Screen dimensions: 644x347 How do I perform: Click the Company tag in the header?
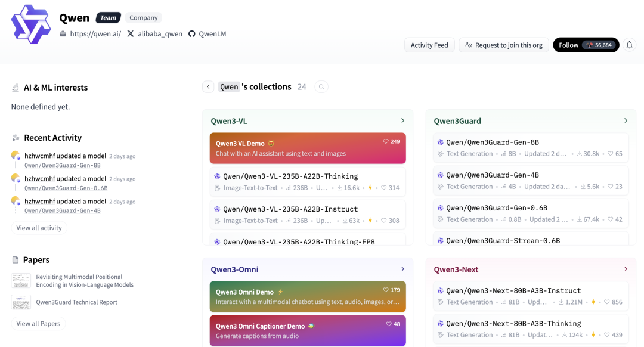click(x=143, y=18)
